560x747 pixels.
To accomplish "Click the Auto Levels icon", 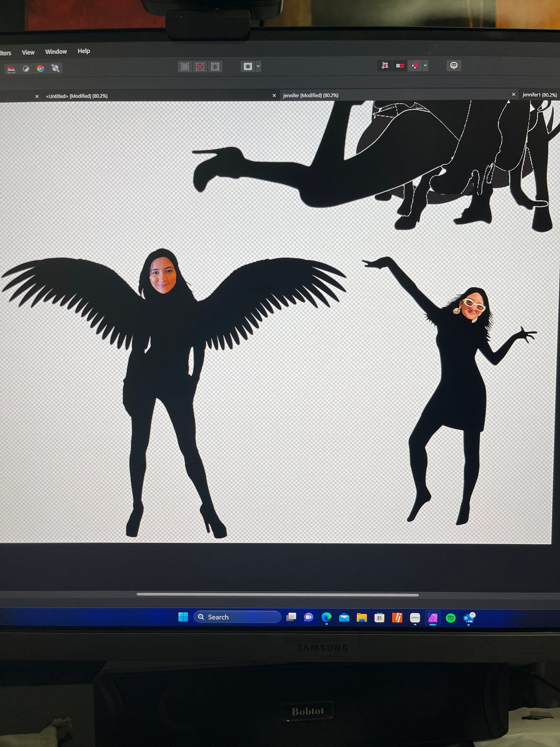I will [x=11, y=69].
